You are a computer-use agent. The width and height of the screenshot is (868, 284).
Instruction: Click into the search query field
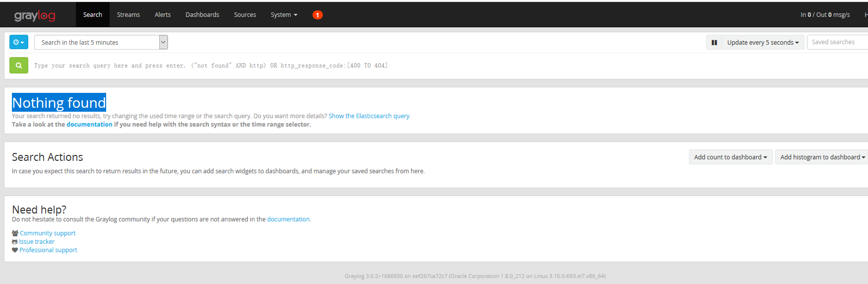coord(446,66)
